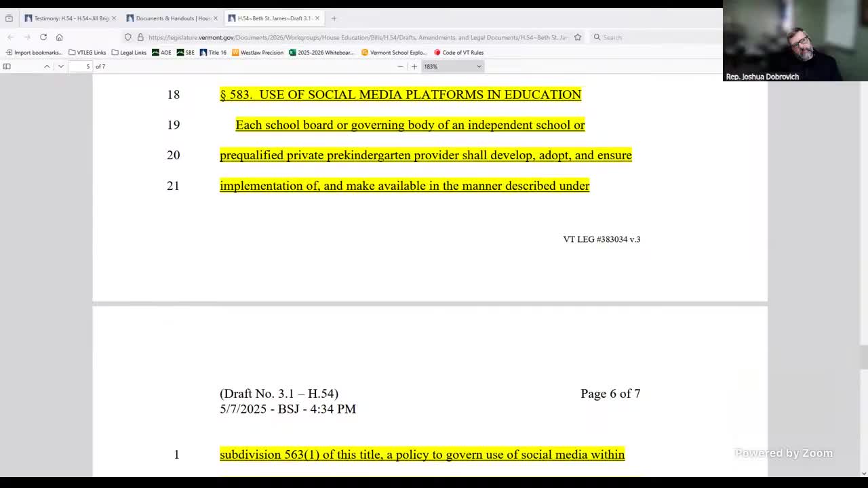Click the PDF zoom in plus icon

click(414, 66)
